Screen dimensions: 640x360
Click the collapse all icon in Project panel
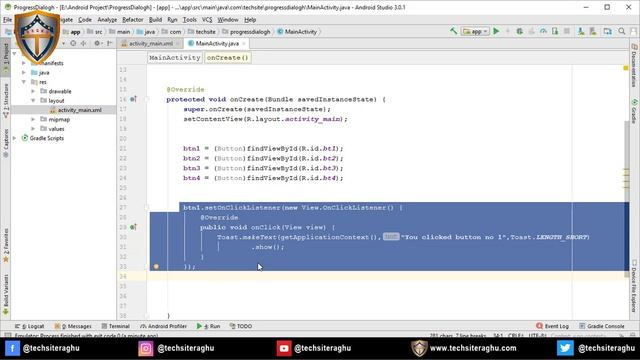(84, 43)
